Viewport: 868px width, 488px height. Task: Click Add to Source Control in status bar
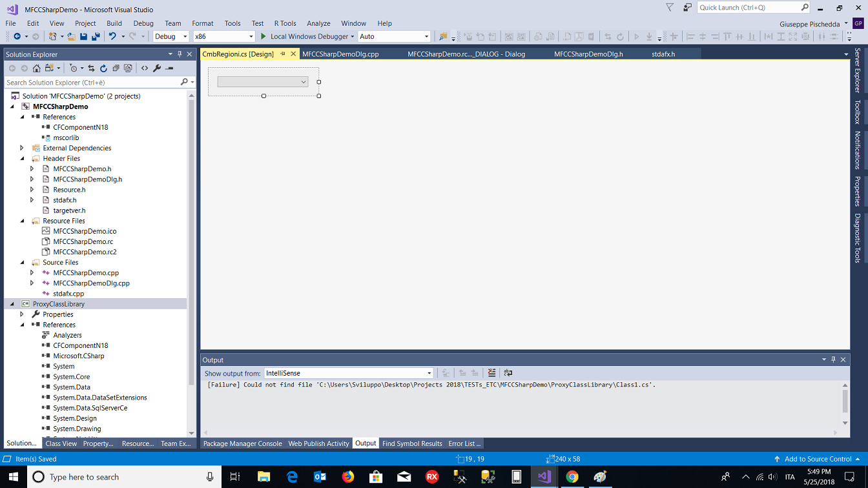click(818, 459)
